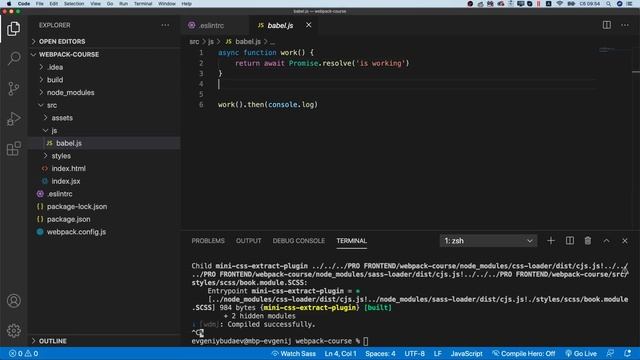The height and width of the screenshot is (360, 640).
Task: Open Explorer more actions ellipsis
Action: pyautogui.click(x=165, y=25)
